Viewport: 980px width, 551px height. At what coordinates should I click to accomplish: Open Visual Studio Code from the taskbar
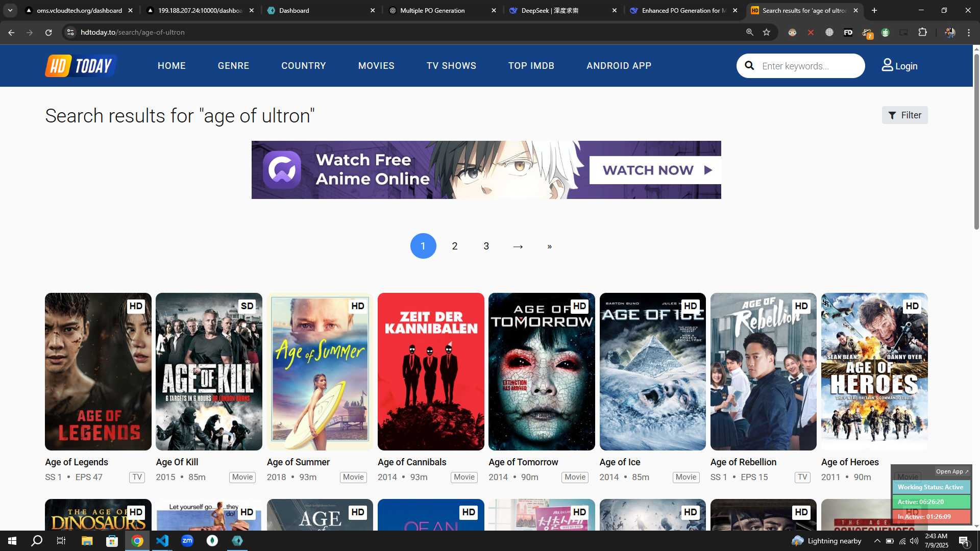(x=162, y=541)
